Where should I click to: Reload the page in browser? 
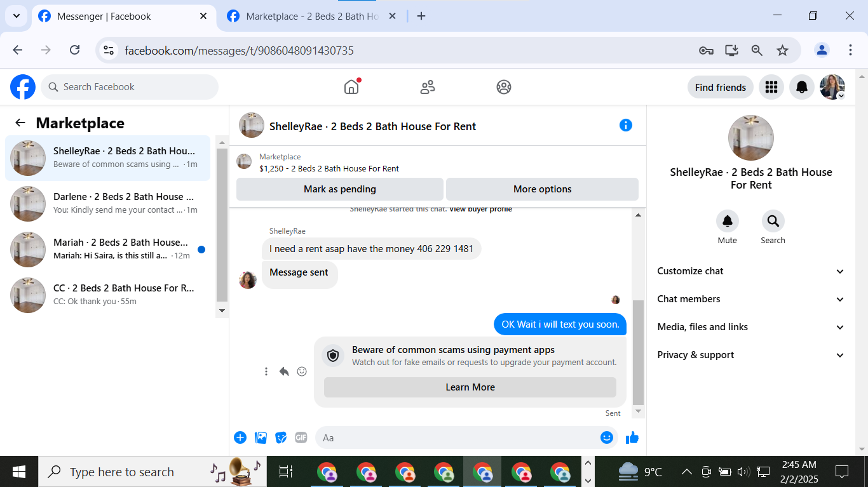click(x=74, y=50)
